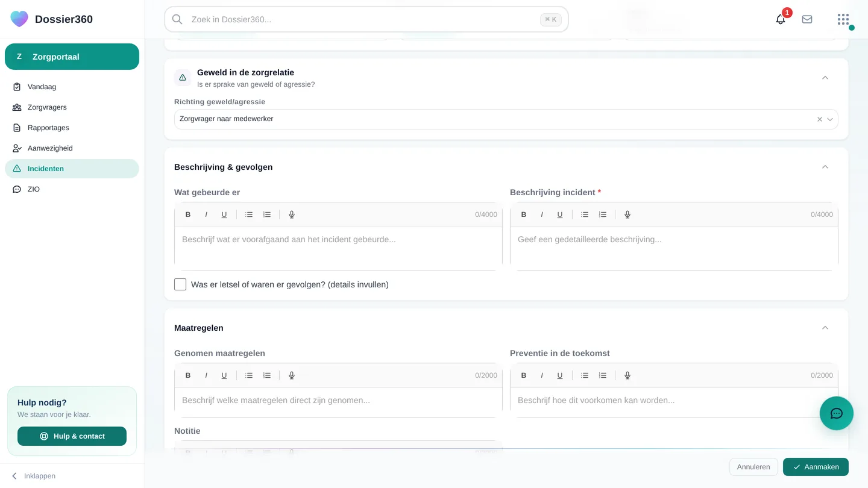
Task: Click the Zorgportaal portal button
Action: (x=72, y=57)
